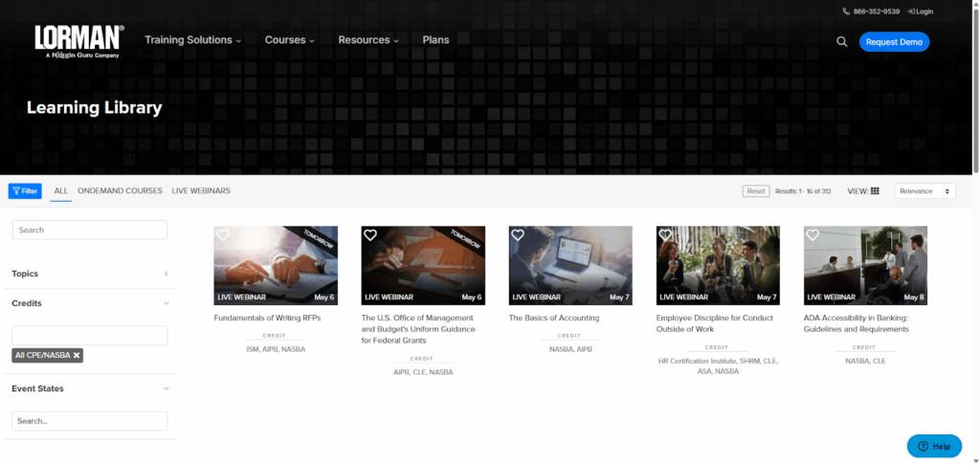Viewport: 980px width, 465px height.
Task: Collapse the Credits filter section
Action: pos(166,303)
